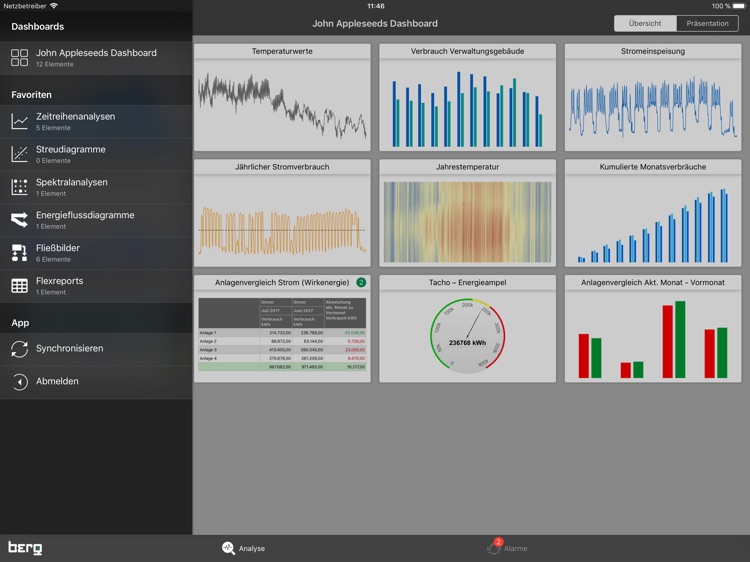The height and width of the screenshot is (562, 750).
Task: Open Fließbilder favorites entry
Action: tap(96, 253)
